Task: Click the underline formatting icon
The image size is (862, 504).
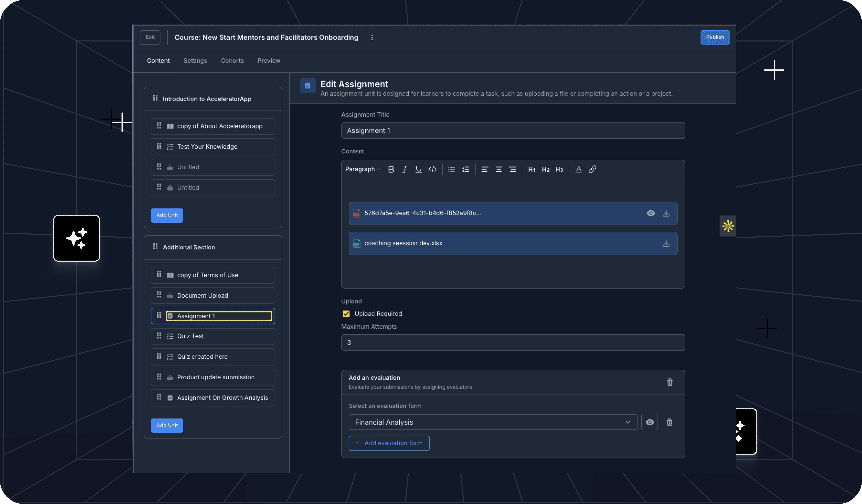Action: (418, 169)
